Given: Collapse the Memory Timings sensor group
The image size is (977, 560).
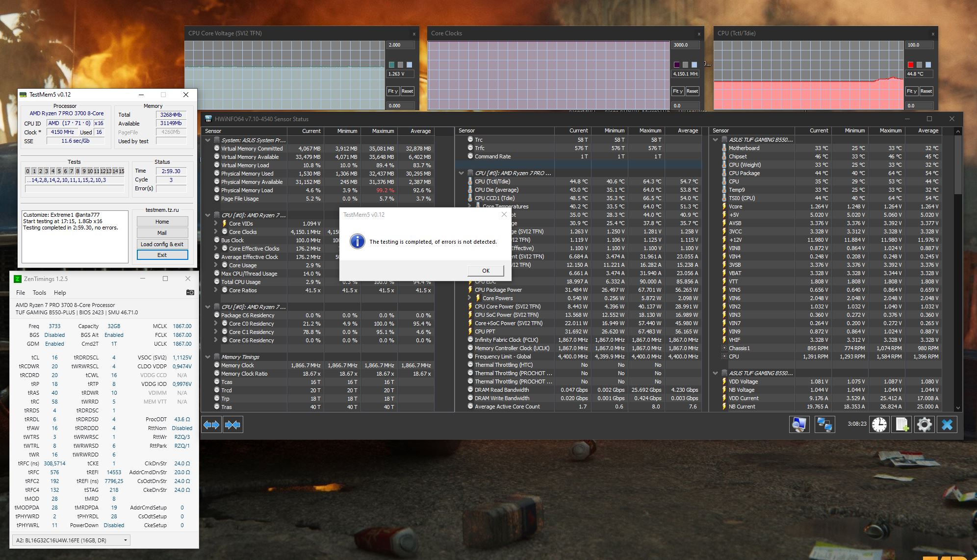Looking at the screenshot, I should click(208, 357).
